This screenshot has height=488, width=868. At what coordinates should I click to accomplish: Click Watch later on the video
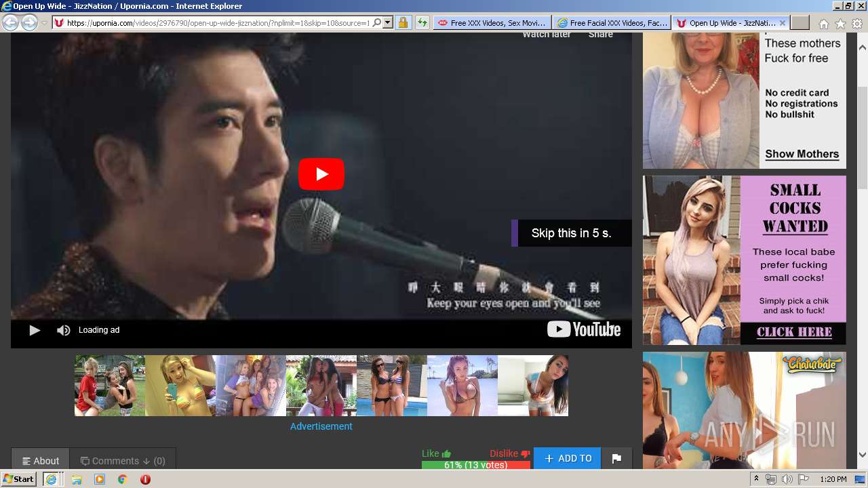(547, 35)
